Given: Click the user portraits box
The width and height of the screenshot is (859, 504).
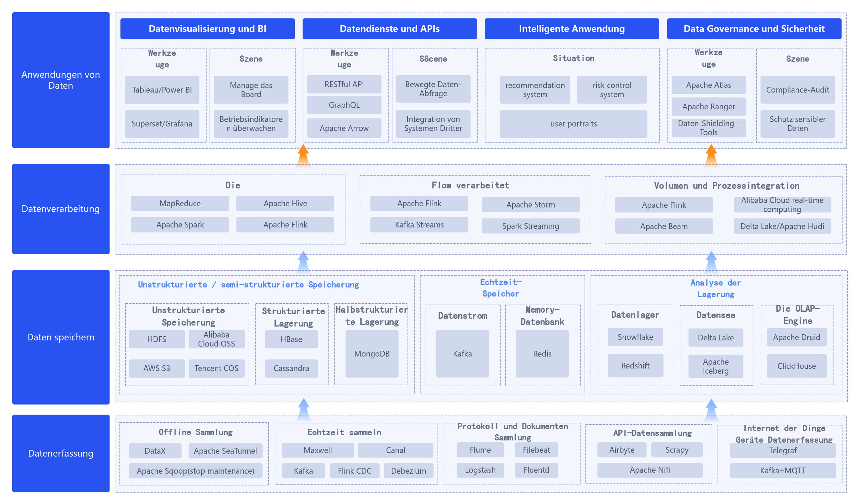Looking at the screenshot, I should pos(573,124).
